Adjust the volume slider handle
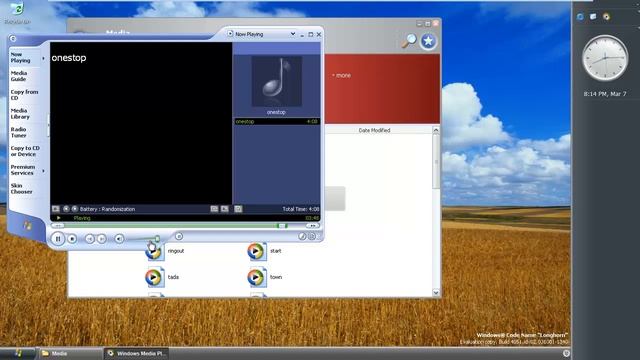Viewport: 640px width, 360px height. [157, 238]
